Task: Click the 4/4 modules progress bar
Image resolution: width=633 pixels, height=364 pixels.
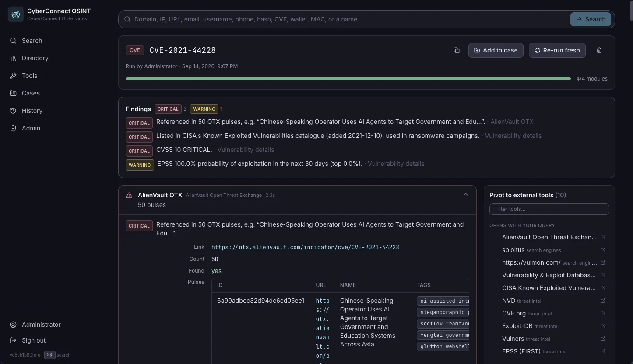Action: point(348,79)
